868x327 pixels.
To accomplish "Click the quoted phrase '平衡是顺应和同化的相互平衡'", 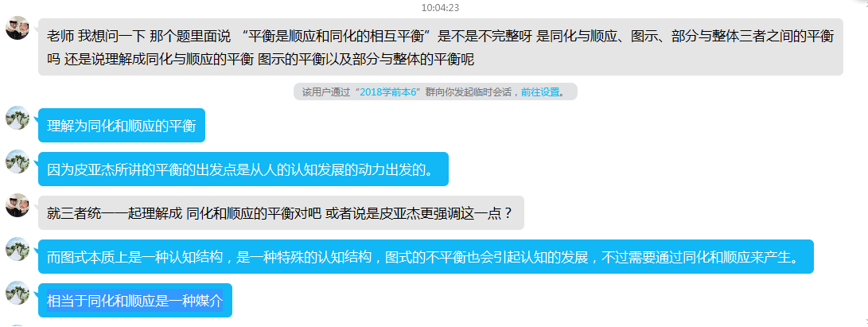I will [337, 37].
